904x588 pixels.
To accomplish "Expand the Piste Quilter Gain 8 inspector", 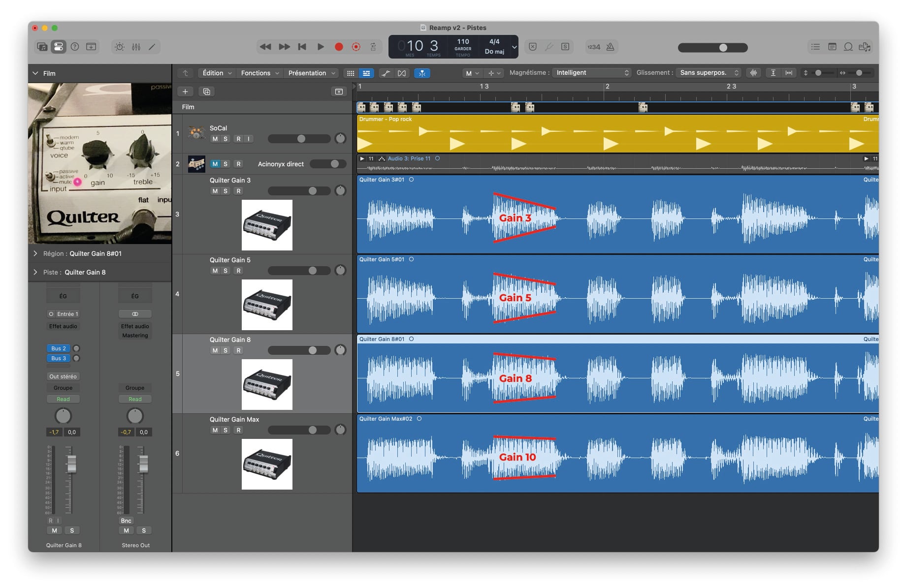I will [35, 272].
